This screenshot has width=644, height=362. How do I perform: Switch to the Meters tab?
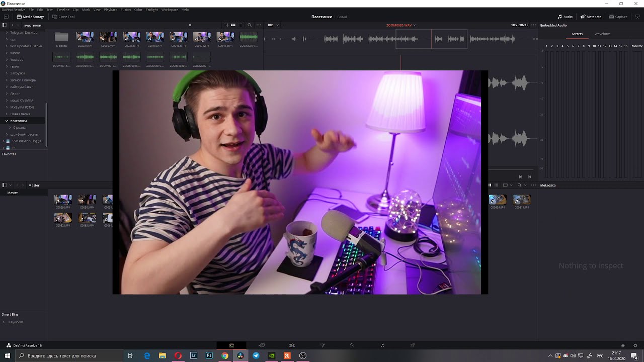coord(577,34)
